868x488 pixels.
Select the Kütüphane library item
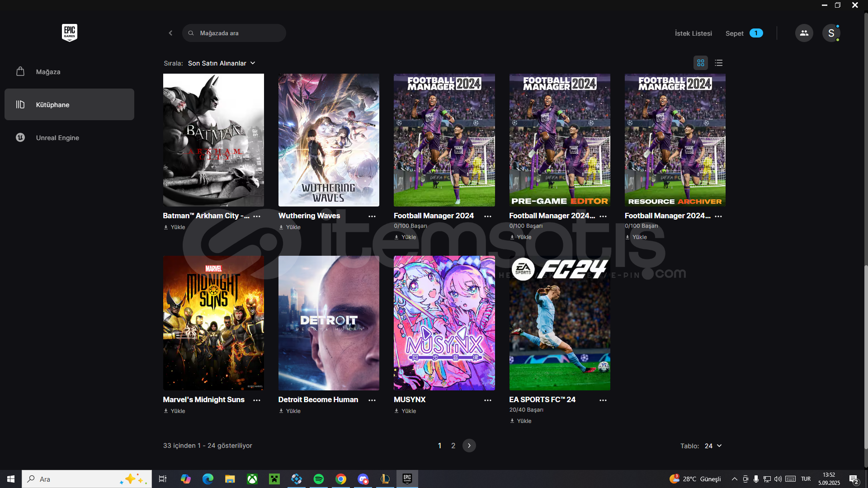pos(69,104)
